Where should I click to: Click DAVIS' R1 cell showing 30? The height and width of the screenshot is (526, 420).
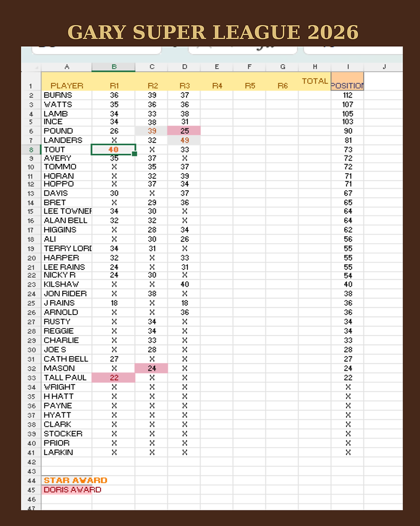(x=113, y=194)
